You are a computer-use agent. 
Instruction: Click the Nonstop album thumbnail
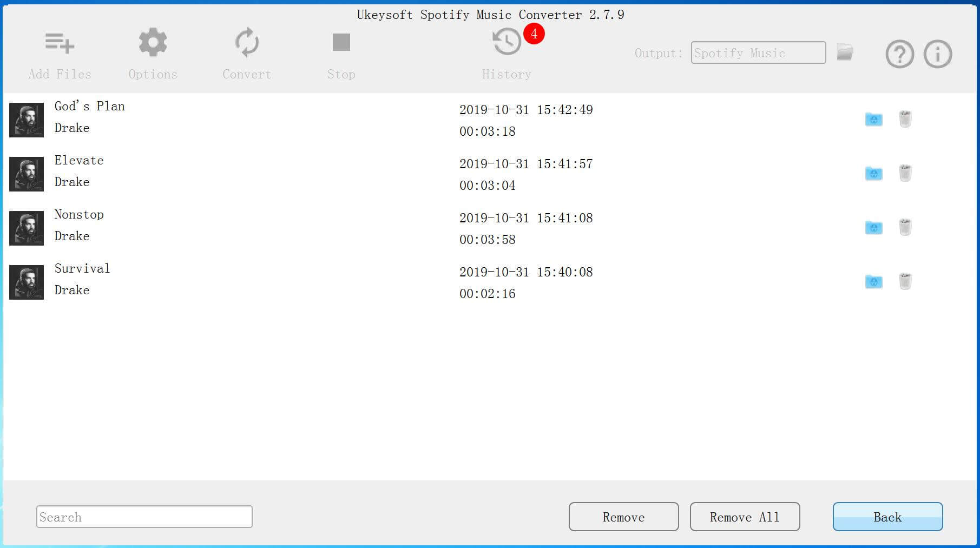[27, 228]
